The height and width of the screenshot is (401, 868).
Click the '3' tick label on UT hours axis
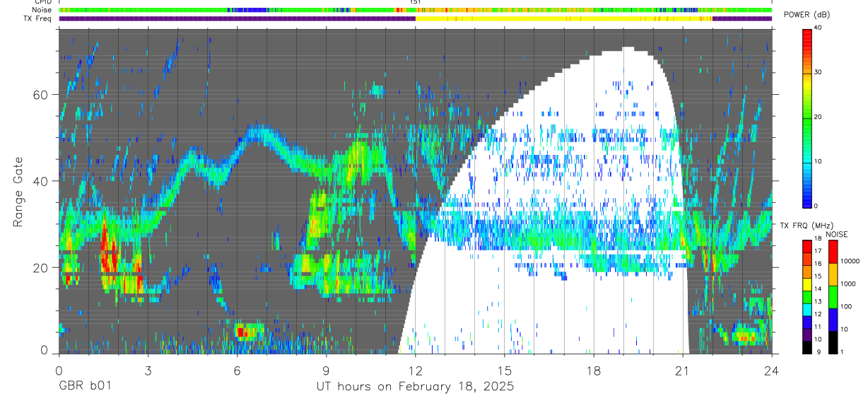point(148,370)
